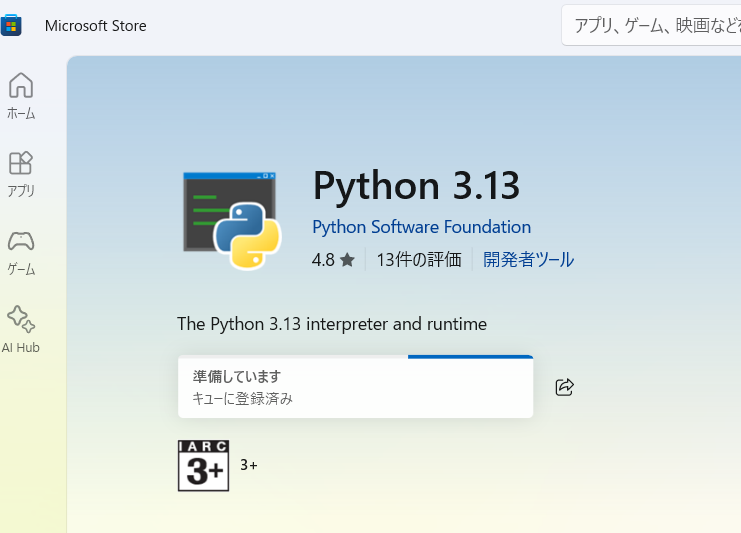Screen dimensions: 741x533
Task: Click the share icon beside install progress
Action: tap(564, 387)
